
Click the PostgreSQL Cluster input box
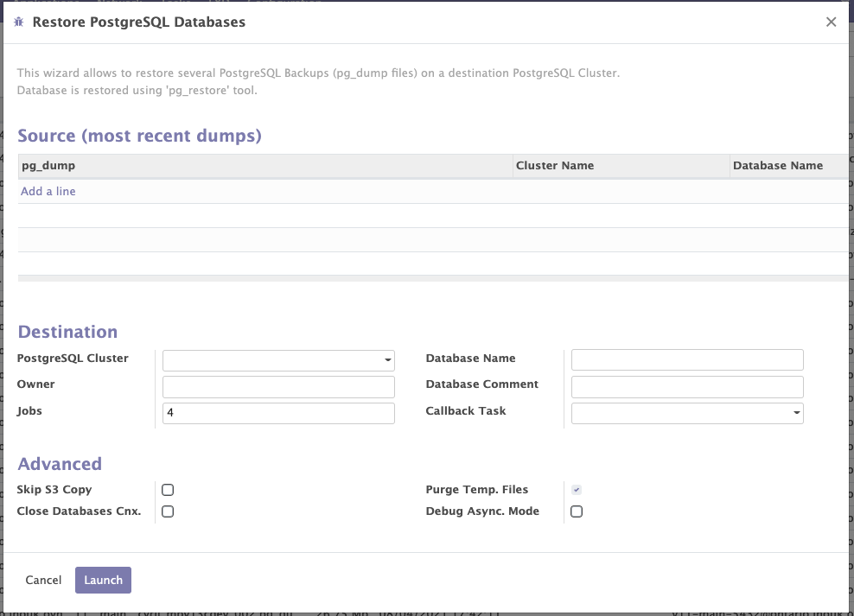(x=271, y=360)
